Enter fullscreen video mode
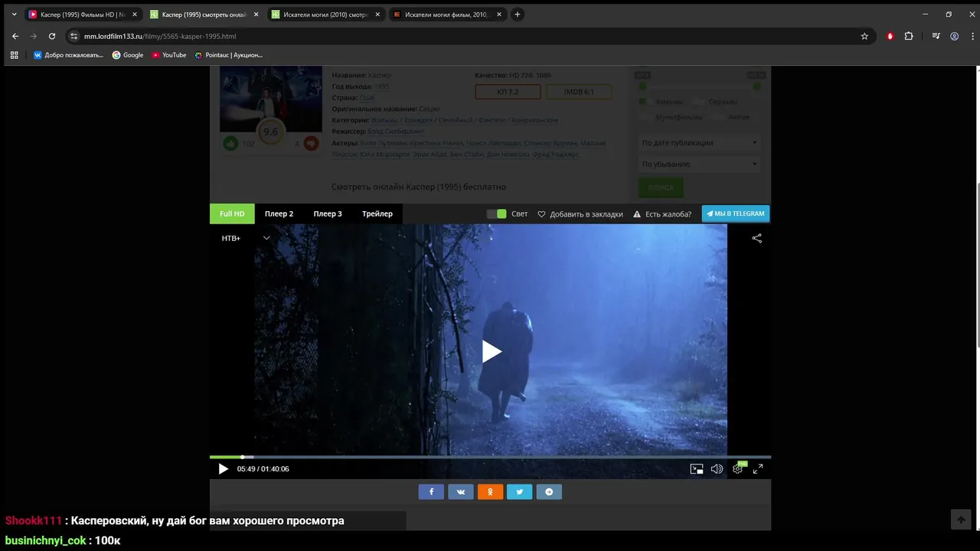This screenshot has height=551, width=980. pos(758,469)
